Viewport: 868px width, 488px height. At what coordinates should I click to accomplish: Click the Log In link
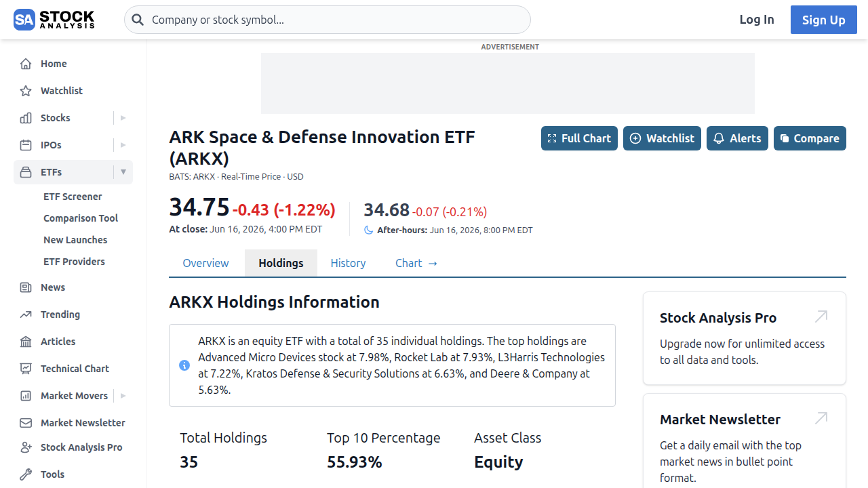pyautogui.click(x=757, y=20)
